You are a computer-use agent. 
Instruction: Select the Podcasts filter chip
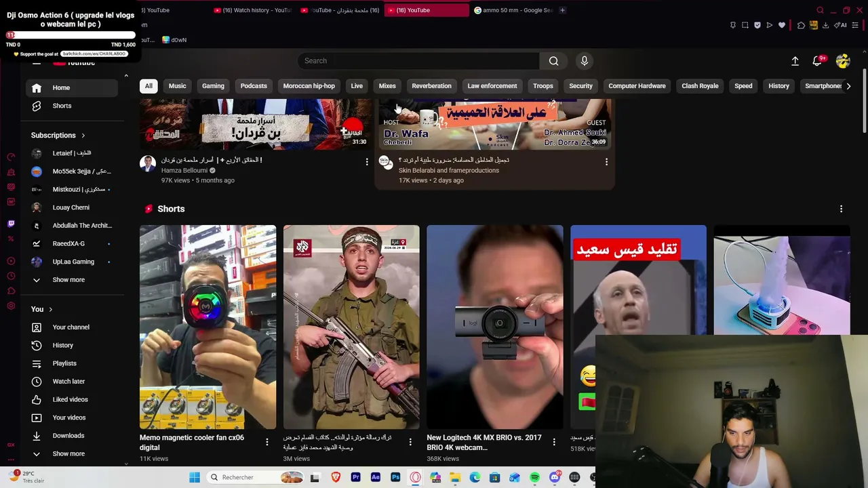tap(254, 86)
